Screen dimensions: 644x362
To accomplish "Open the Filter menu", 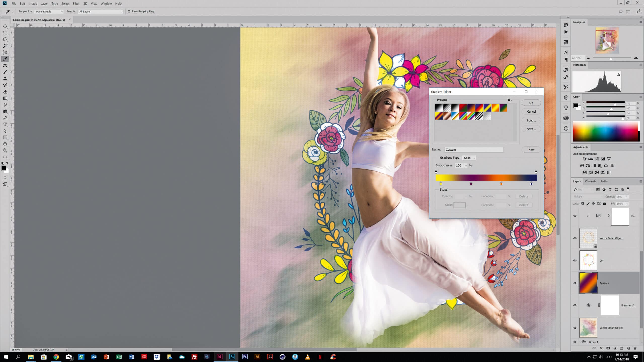I will coord(76,4).
